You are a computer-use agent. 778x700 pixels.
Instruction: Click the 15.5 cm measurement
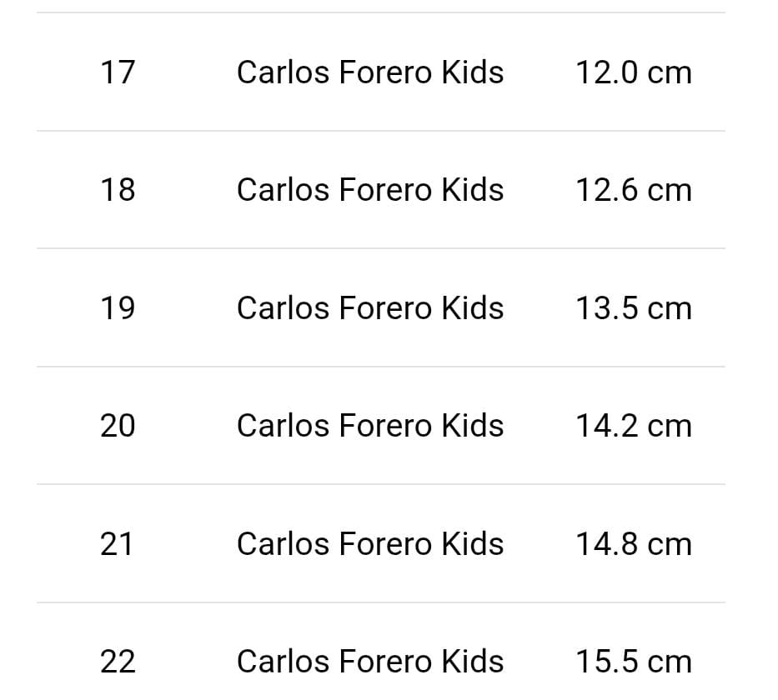pyautogui.click(x=633, y=662)
